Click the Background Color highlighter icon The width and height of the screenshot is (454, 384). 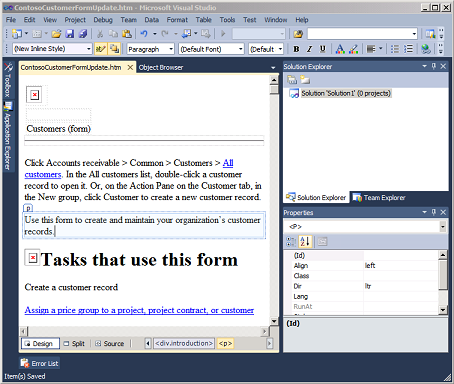353,49
